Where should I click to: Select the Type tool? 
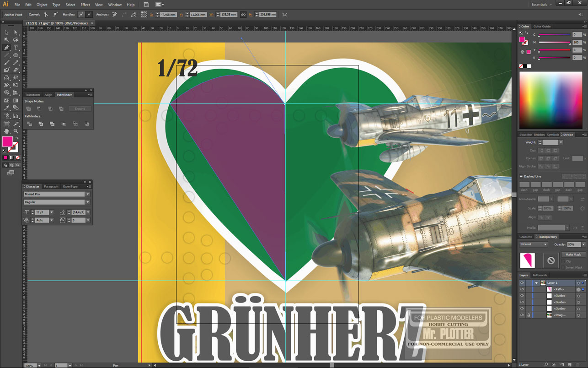[16, 48]
